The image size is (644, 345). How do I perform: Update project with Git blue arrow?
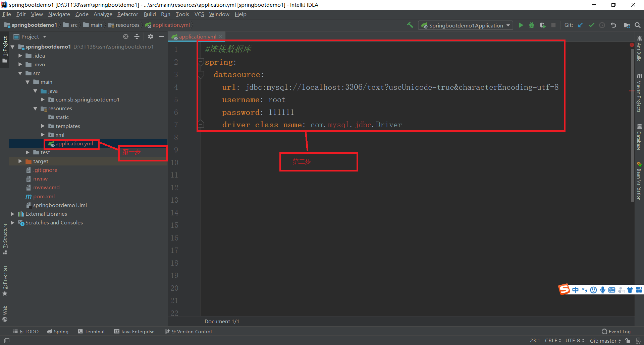pyautogui.click(x=580, y=25)
